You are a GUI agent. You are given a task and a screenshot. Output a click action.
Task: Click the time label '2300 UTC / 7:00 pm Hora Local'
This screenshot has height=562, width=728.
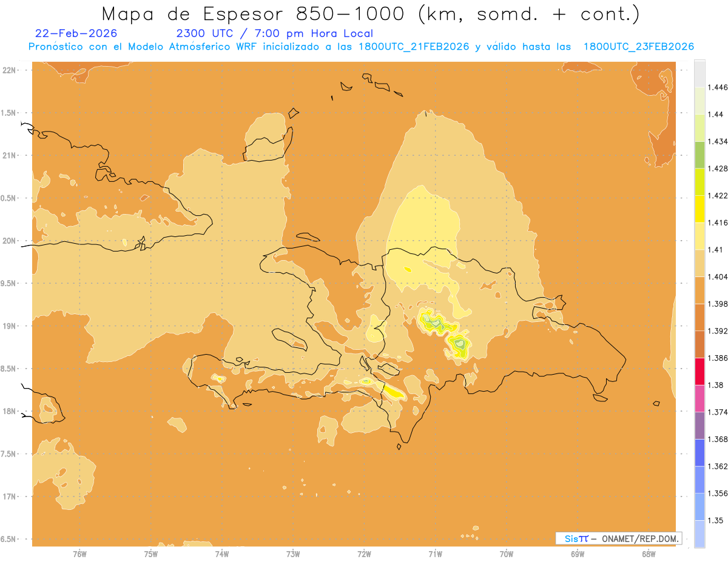[x=274, y=33]
